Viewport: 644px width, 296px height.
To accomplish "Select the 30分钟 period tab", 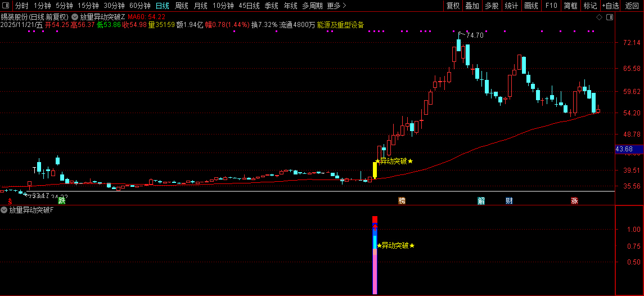I will 114,6.
